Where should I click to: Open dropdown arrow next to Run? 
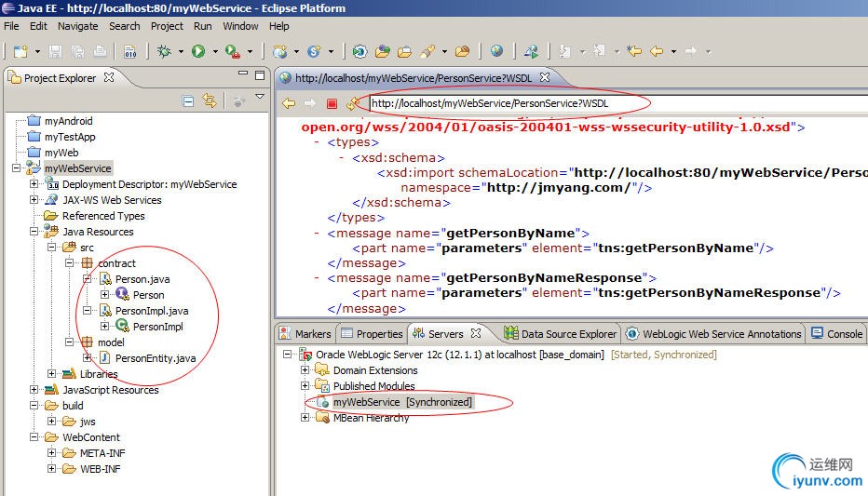[x=215, y=52]
